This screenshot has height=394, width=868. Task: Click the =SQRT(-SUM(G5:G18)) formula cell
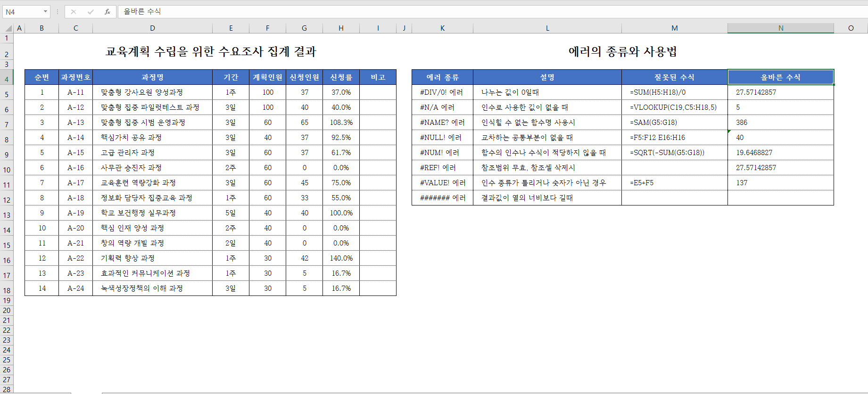(x=675, y=153)
